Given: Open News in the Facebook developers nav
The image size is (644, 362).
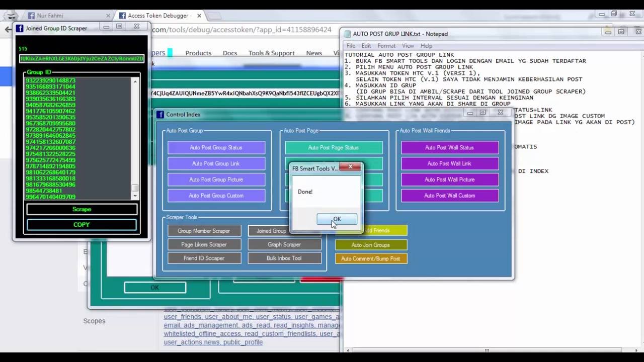Looking at the screenshot, I should 314,53.
